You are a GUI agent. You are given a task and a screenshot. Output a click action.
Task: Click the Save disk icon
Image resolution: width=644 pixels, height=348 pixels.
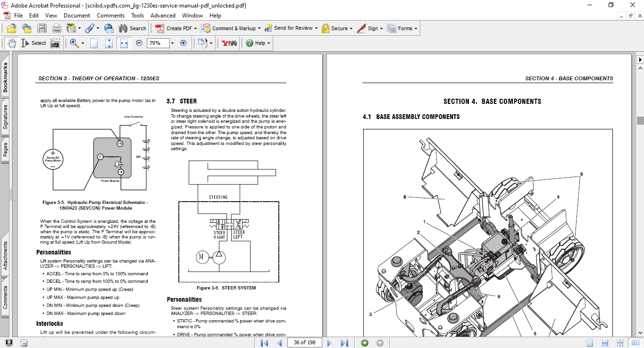(42, 28)
